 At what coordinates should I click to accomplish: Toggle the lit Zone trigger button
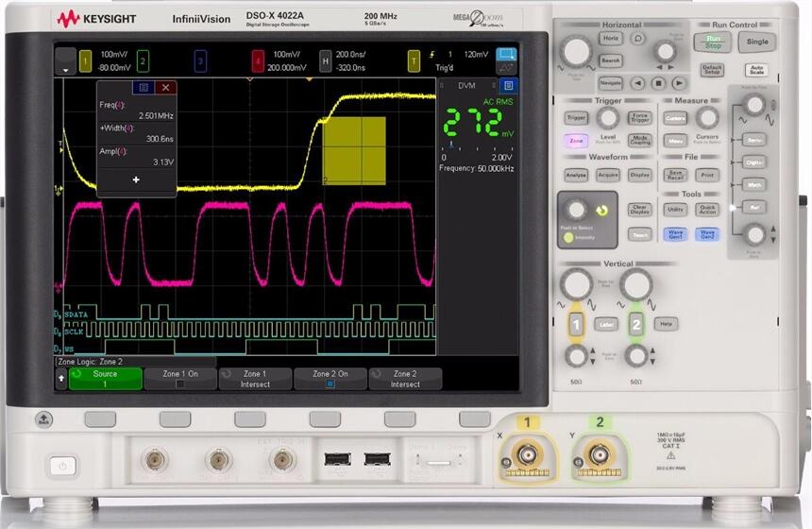tap(576, 141)
